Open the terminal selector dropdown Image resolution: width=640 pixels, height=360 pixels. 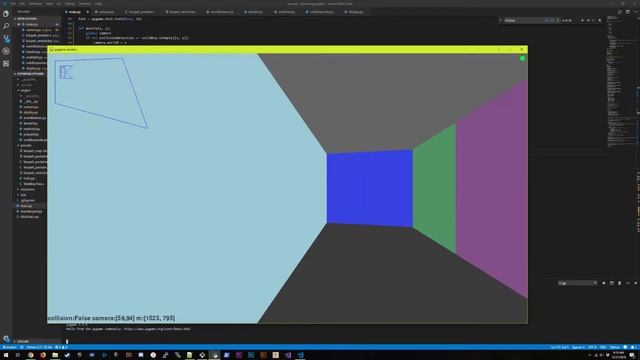point(578,283)
